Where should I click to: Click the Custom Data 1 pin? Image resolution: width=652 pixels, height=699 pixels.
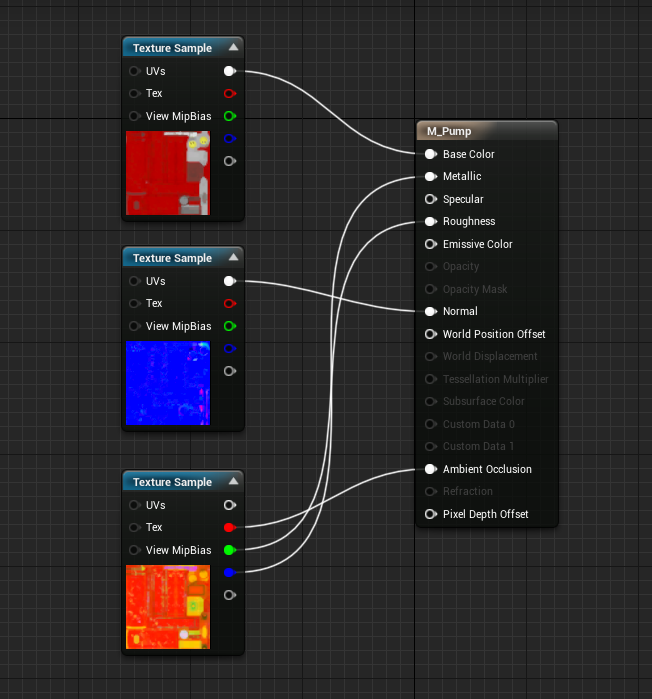431,446
